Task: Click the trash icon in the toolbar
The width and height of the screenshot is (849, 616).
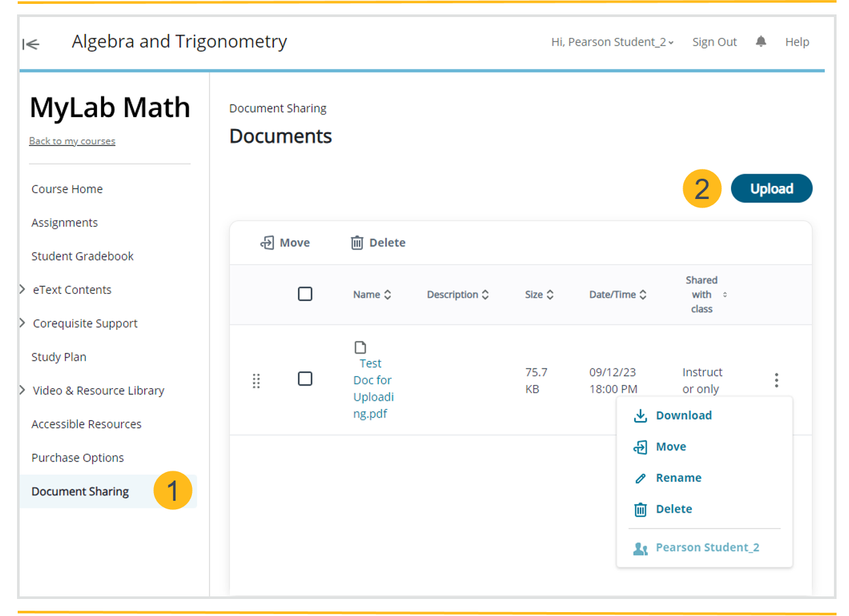Action: coord(357,243)
